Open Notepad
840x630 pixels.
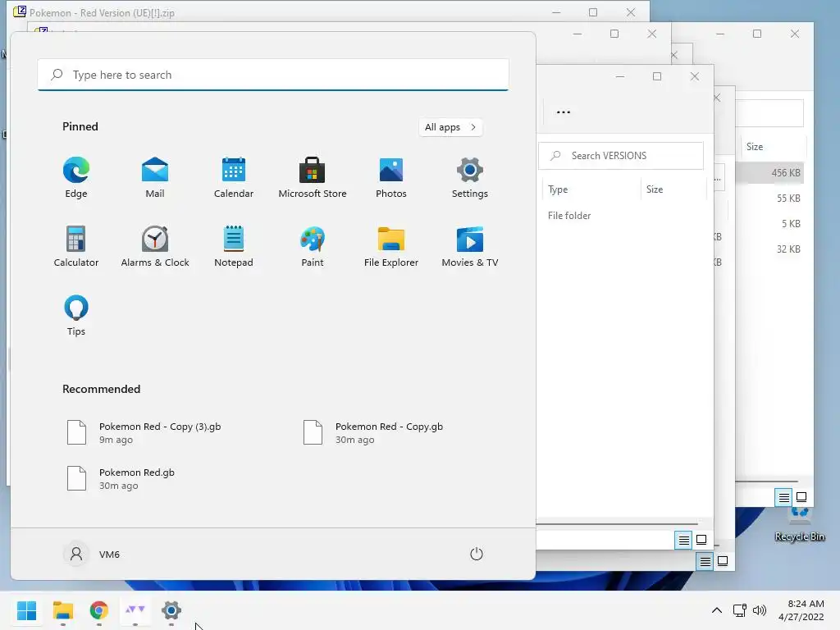tap(234, 246)
